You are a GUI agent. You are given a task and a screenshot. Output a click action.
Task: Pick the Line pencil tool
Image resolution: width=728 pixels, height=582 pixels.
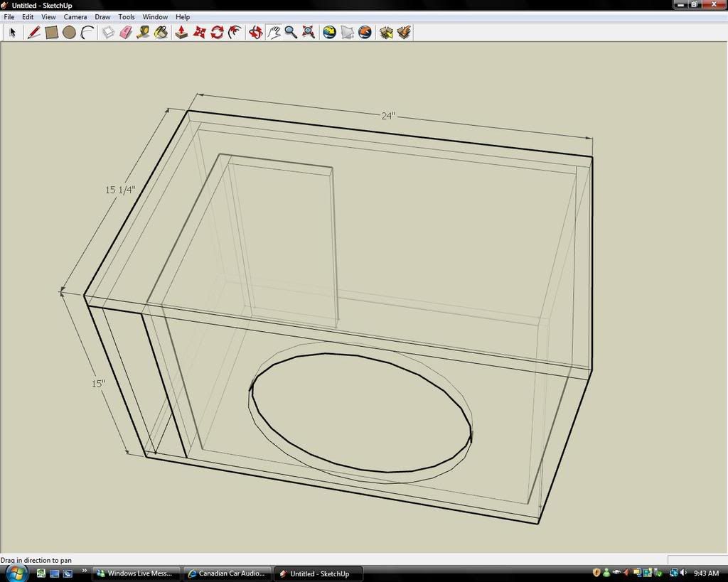[x=33, y=32]
